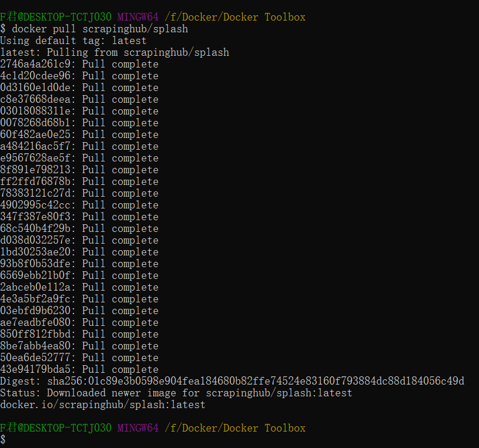Click the layer hash 2746a4a261c9

(x=32, y=63)
